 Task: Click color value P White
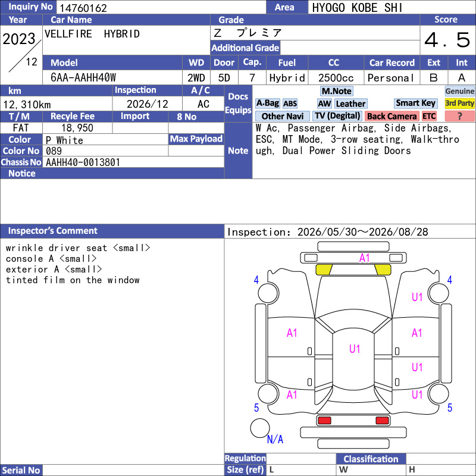[64, 140]
